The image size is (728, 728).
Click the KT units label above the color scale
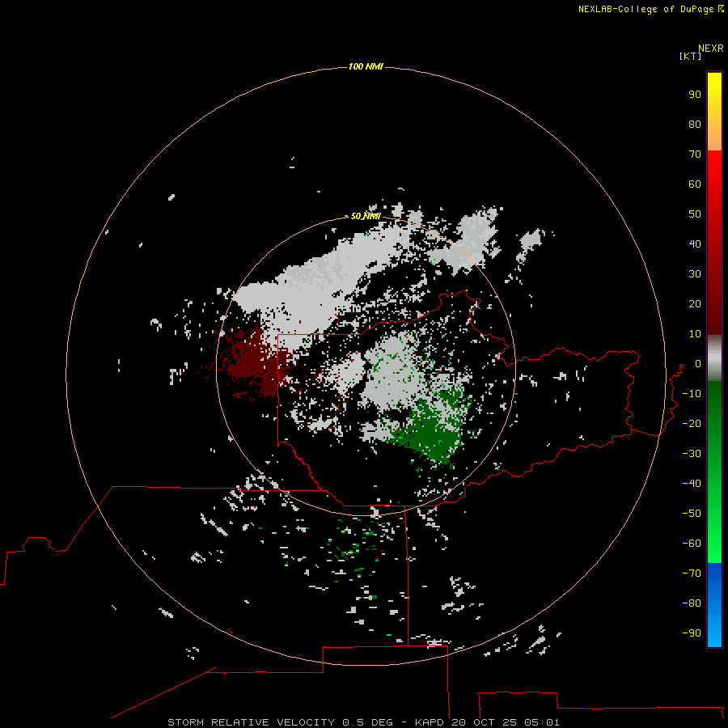pyautogui.click(x=691, y=56)
